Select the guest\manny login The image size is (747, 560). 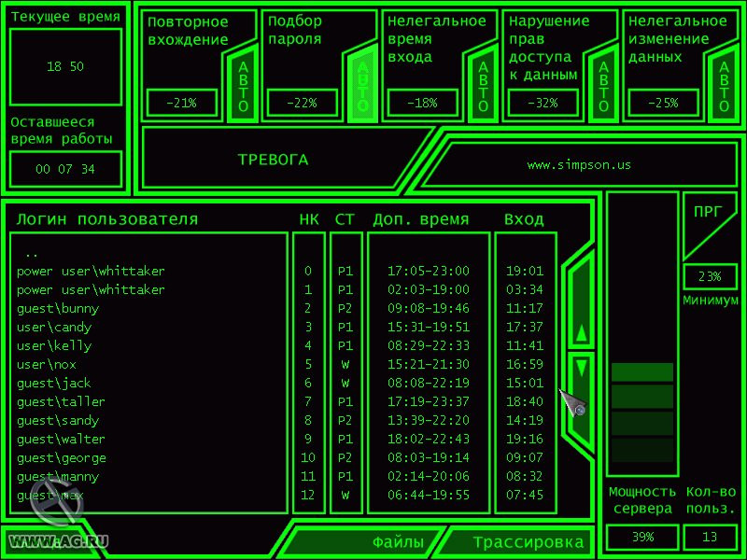coord(58,477)
